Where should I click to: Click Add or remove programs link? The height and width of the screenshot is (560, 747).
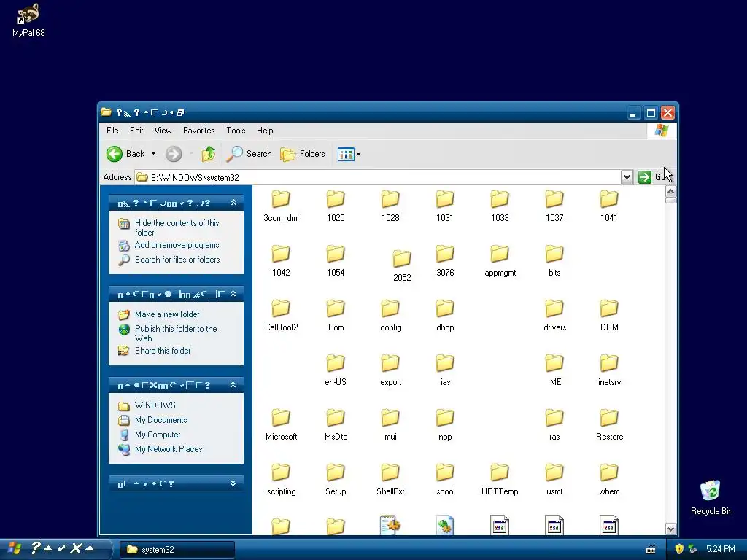pyautogui.click(x=177, y=245)
